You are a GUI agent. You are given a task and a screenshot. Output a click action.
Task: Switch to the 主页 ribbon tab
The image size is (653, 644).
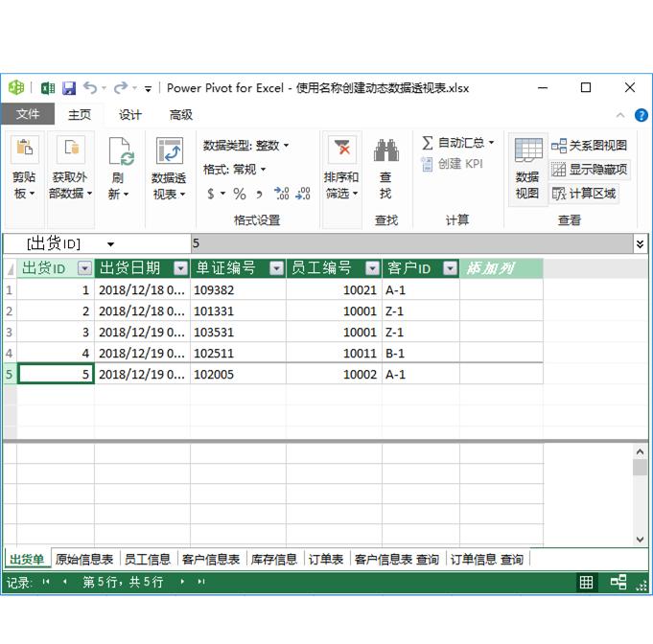[x=80, y=114]
